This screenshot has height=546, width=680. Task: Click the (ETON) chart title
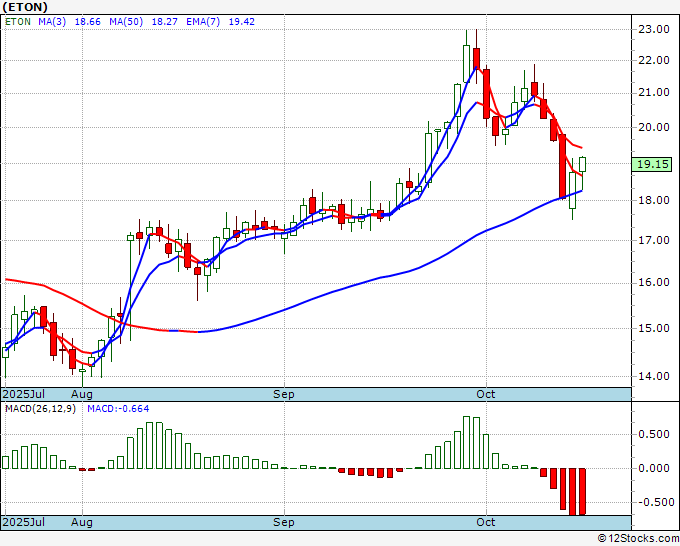point(25,7)
